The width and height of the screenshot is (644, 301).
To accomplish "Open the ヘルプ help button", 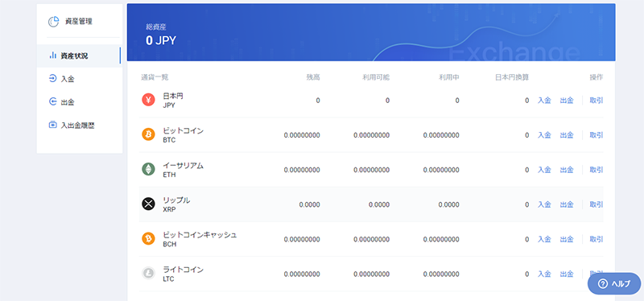I will click(x=614, y=284).
